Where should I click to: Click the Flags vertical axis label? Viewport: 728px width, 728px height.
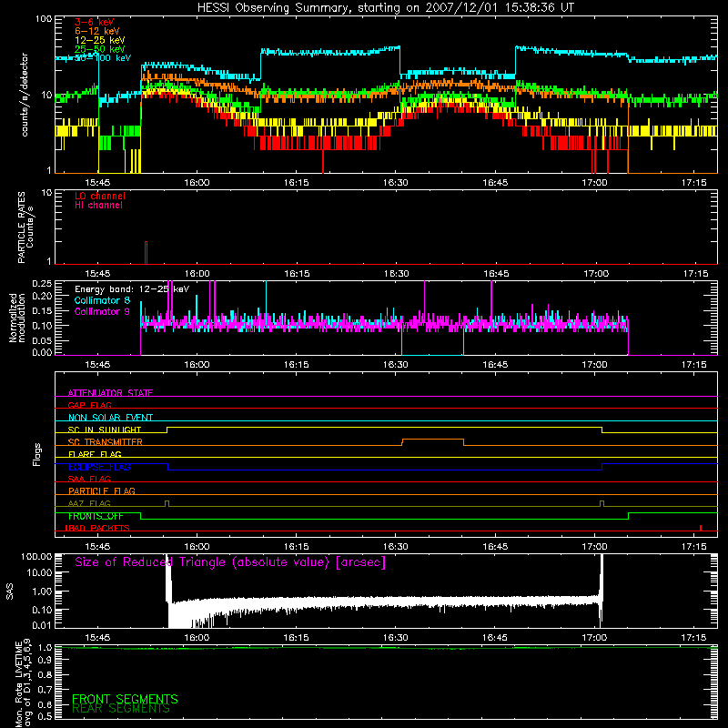37,454
